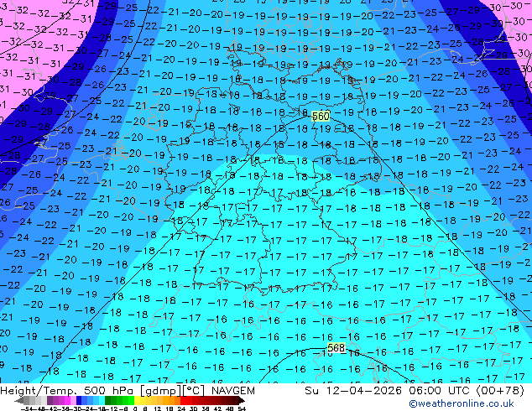Screen dimensions: 532x411
Task: Click the cyan swatch above -18 in the legend
Action: (102, 401)
